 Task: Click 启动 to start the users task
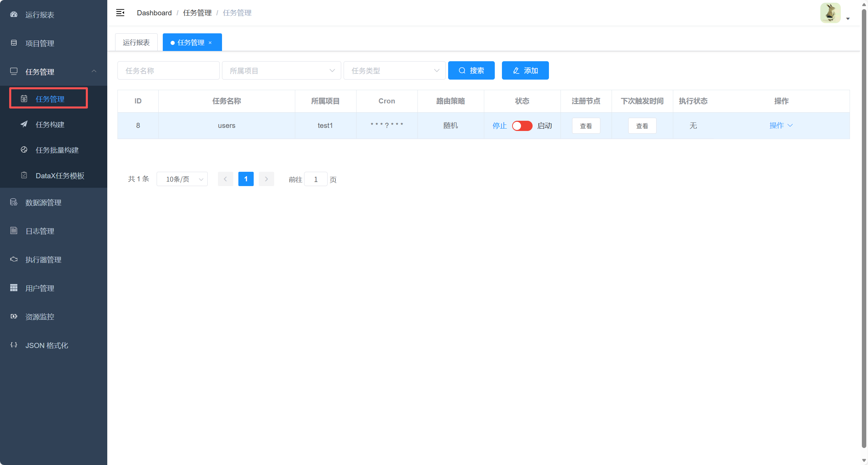point(544,126)
